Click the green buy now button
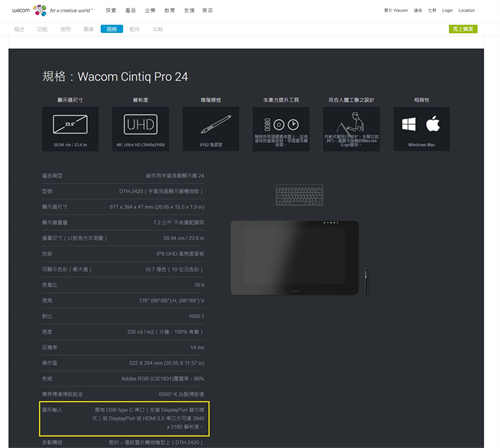500x448 pixels. coord(463,29)
